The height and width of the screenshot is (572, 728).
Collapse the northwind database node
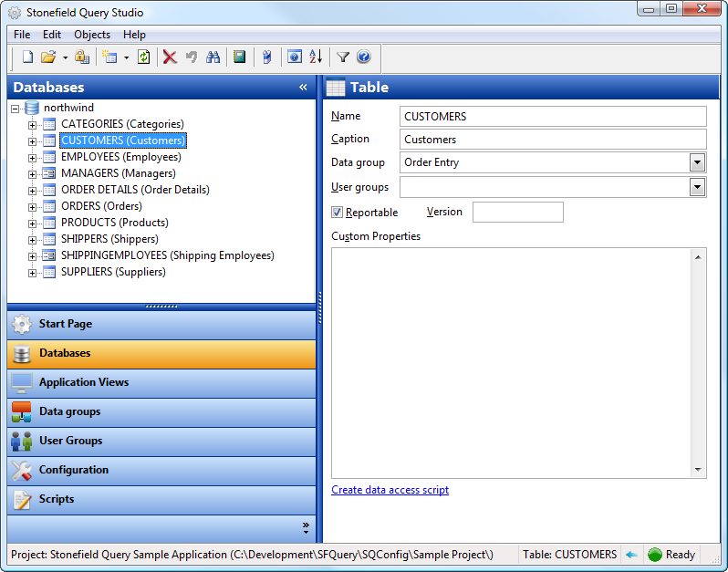(16, 108)
